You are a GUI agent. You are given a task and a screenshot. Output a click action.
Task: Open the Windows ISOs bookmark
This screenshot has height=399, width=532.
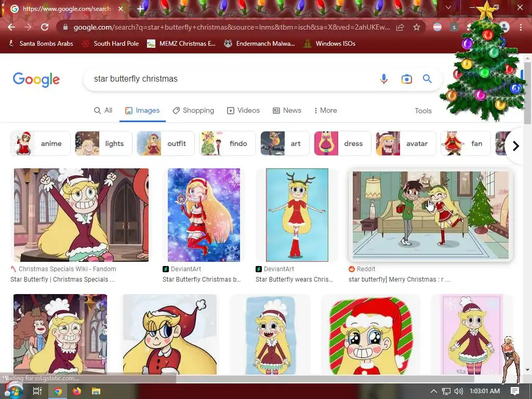click(x=329, y=44)
